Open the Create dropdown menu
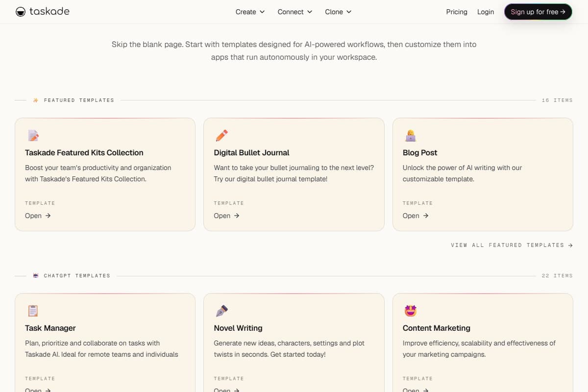This screenshot has width=588, height=392. tap(250, 12)
